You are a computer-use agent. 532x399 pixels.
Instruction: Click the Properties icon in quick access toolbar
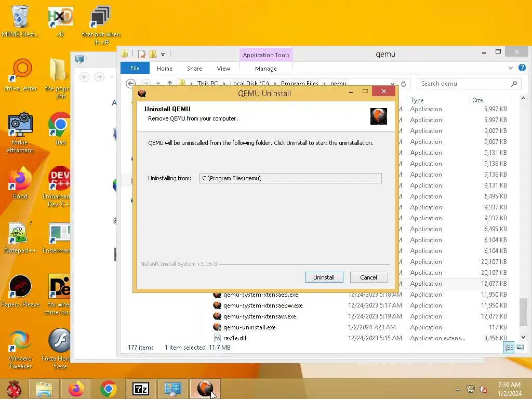click(x=142, y=54)
